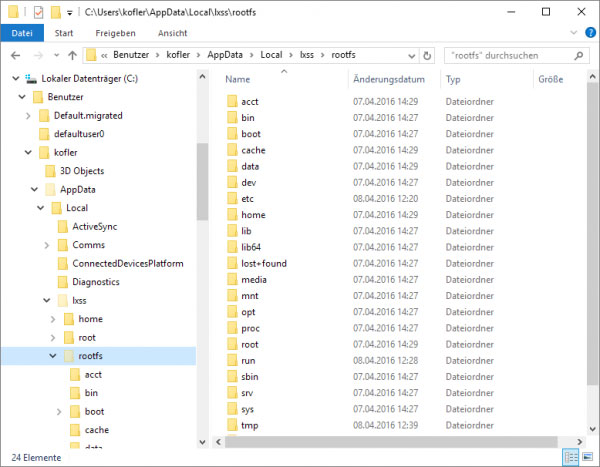
Task: Click the date 08.04.2016 12:20
Action: point(385,199)
